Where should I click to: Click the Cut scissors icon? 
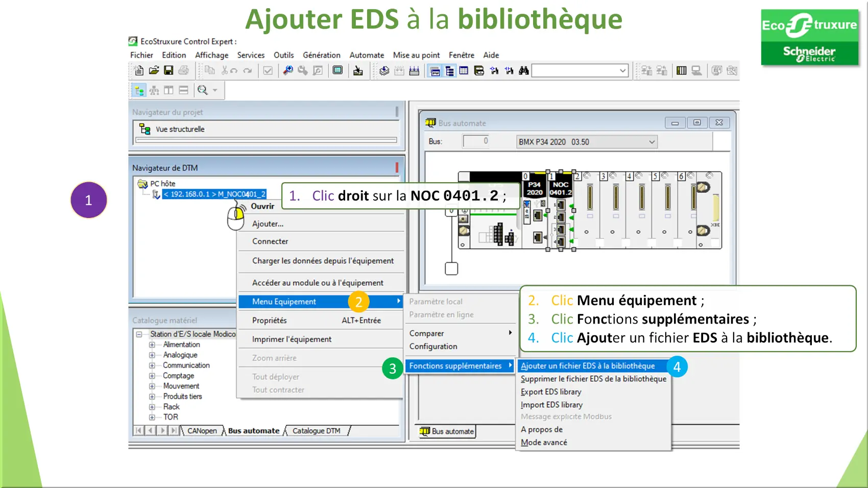tap(224, 70)
